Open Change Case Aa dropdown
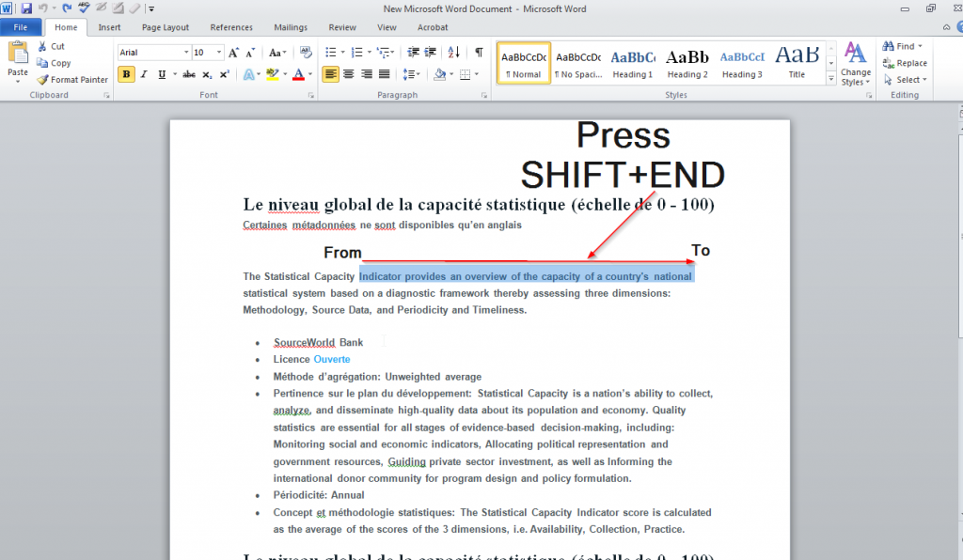 (x=277, y=53)
